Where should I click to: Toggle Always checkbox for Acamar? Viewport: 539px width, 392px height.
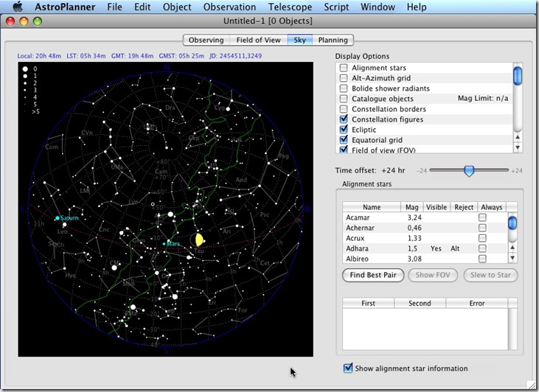point(483,217)
